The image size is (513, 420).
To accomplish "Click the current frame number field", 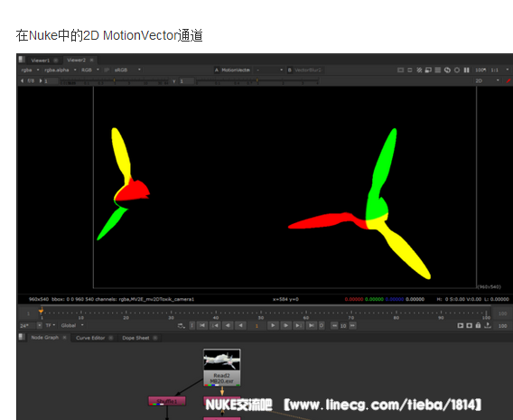I will [256, 326].
